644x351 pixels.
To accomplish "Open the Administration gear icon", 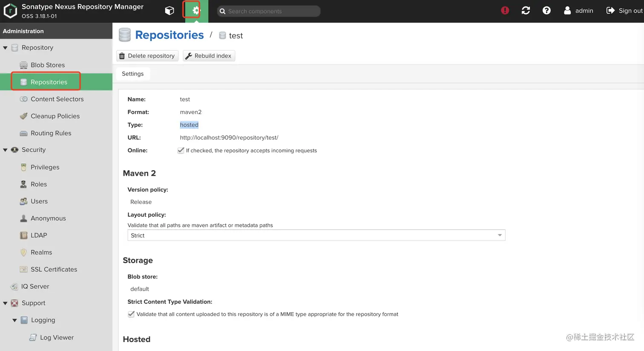I will [195, 11].
